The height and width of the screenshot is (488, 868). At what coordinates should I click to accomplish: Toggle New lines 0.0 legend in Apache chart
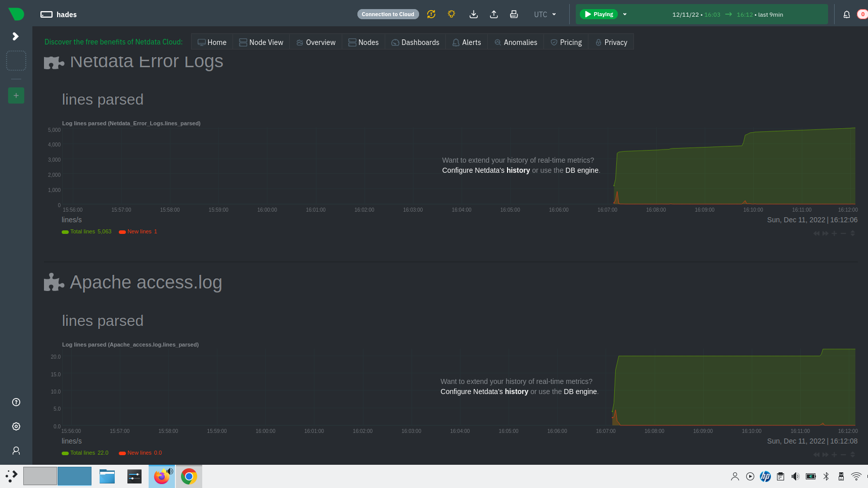pyautogui.click(x=141, y=453)
